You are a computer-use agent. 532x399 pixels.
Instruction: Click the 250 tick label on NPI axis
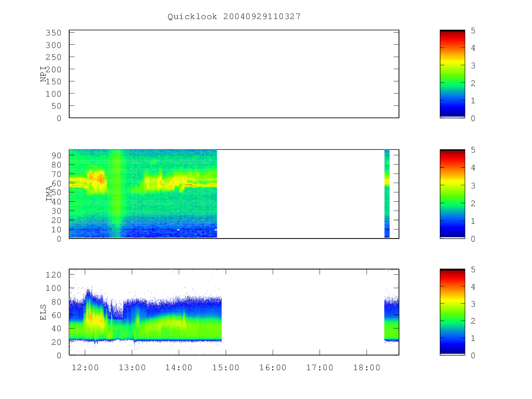tap(54, 57)
